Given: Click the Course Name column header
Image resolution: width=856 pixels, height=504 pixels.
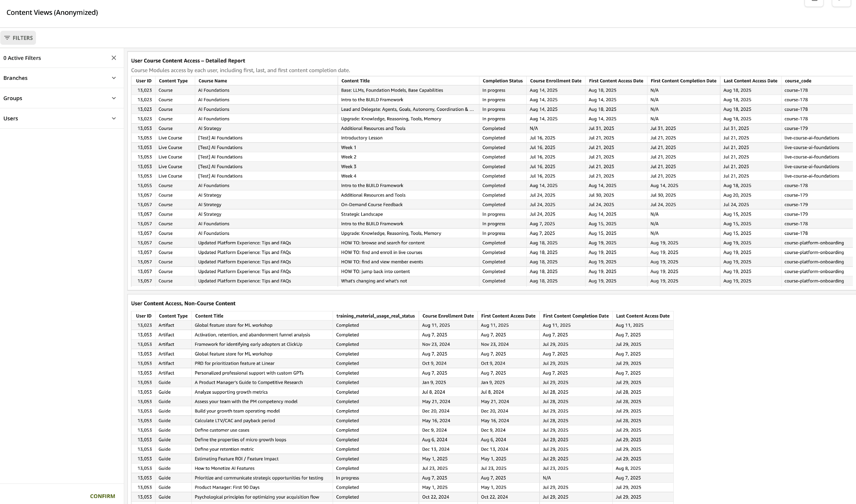Looking at the screenshot, I should click(x=213, y=81).
